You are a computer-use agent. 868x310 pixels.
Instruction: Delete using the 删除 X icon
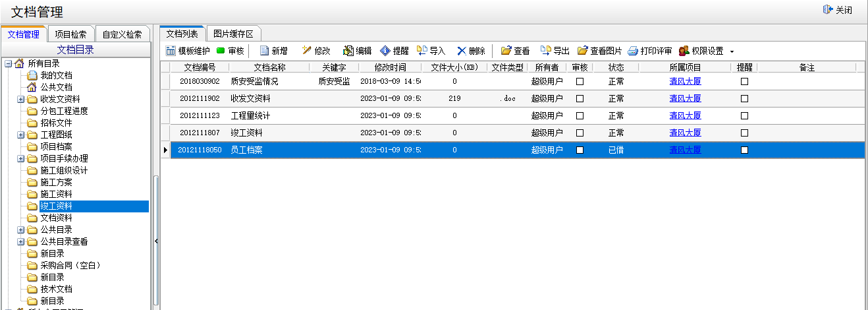[x=462, y=51]
